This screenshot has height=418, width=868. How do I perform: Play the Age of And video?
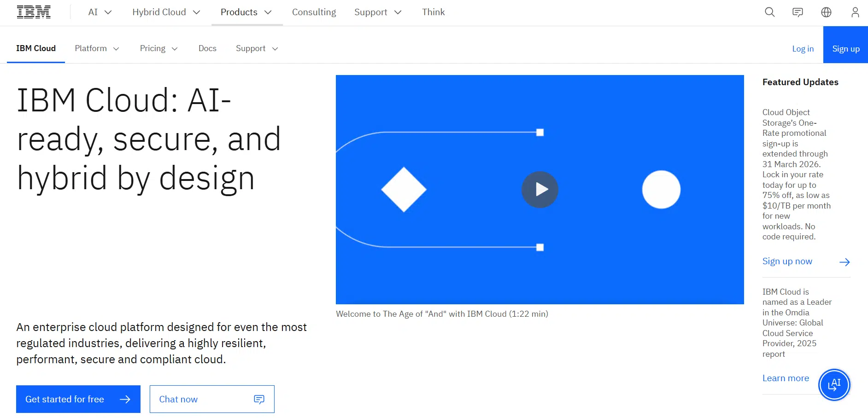[540, 190]
